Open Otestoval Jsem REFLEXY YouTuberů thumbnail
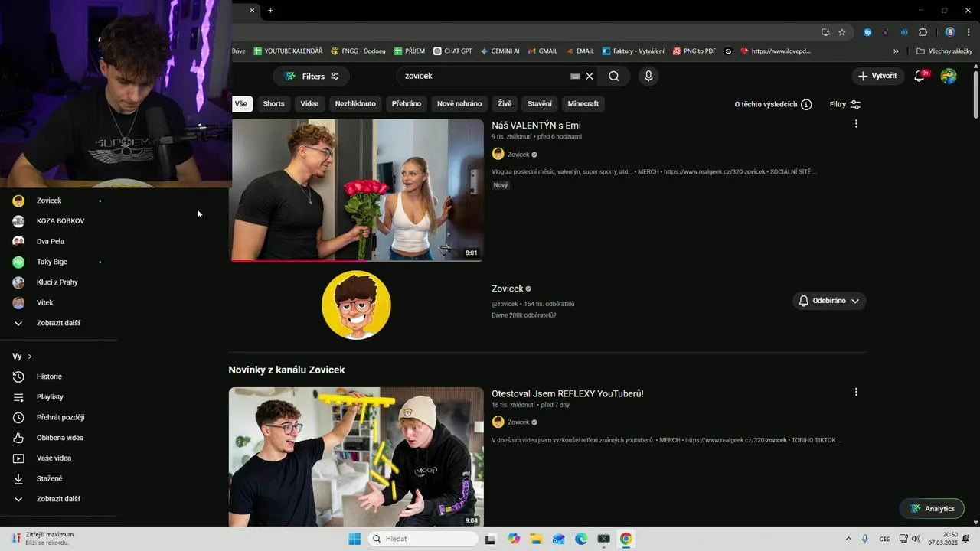The width and height of the screenshot is (980, 551). [356, 457]
